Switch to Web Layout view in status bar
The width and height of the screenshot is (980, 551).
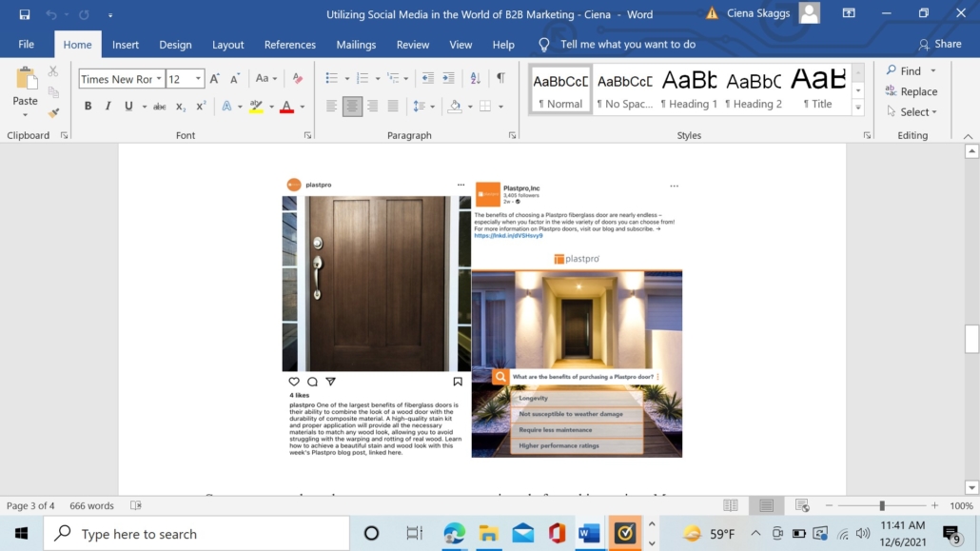click(802, 505)
